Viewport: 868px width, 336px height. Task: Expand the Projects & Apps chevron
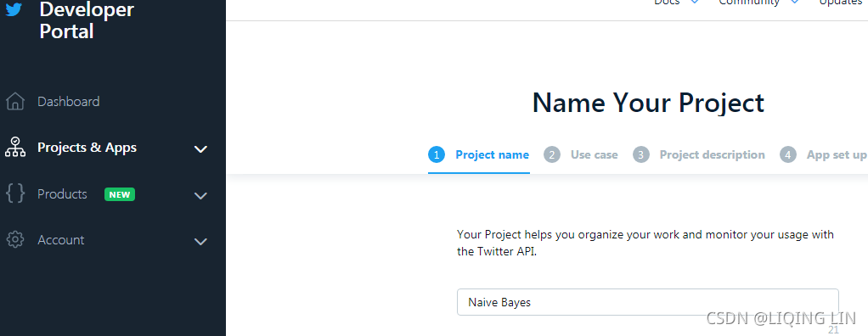200,148
